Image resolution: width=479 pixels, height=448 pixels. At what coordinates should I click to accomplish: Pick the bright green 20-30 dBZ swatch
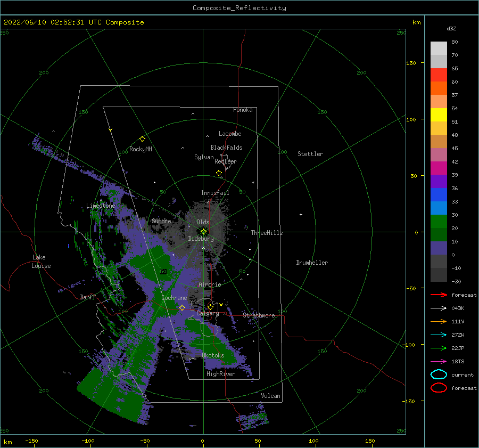pos(439,222)
